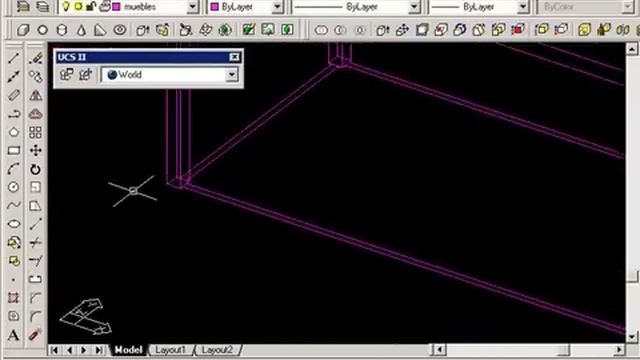Image resolution: width=640 pixels, height=360 pixels.
Task: Select the Rotate modify tool
Action: [x=36, y=169]
